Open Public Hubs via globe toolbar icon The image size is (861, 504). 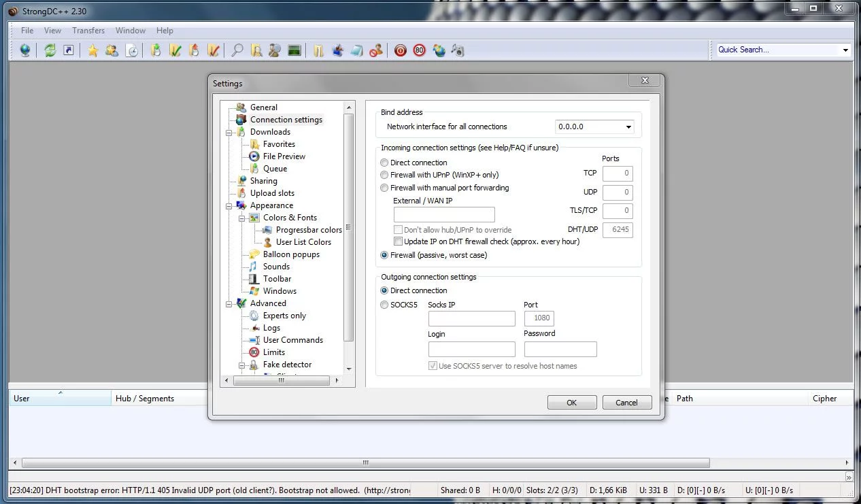tap(25, 50)
